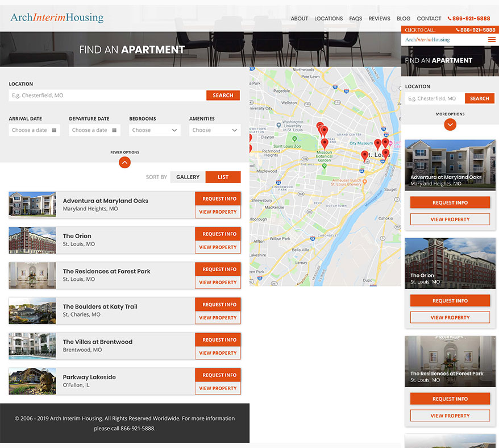View property on mobile Orion card

(450, 317)
